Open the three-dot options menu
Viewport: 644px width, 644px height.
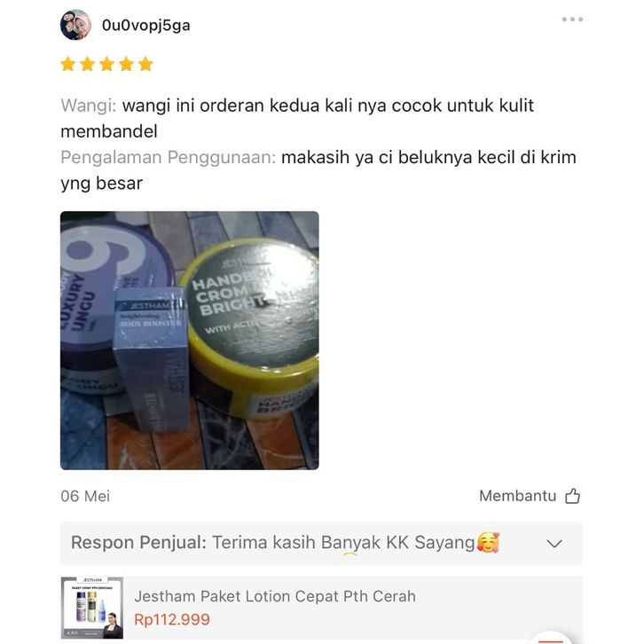pos(572,20)
